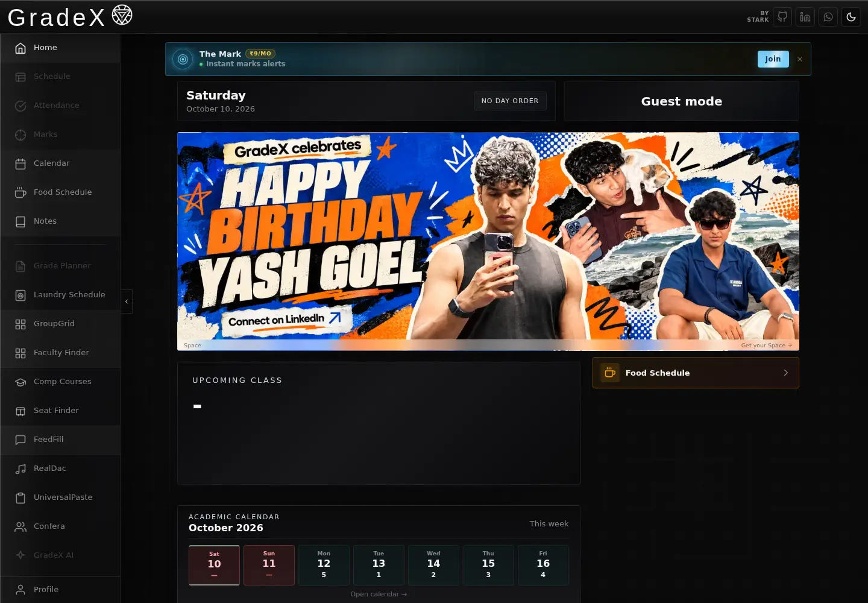Select Sun 11 in academic calendar

(269, 565)
